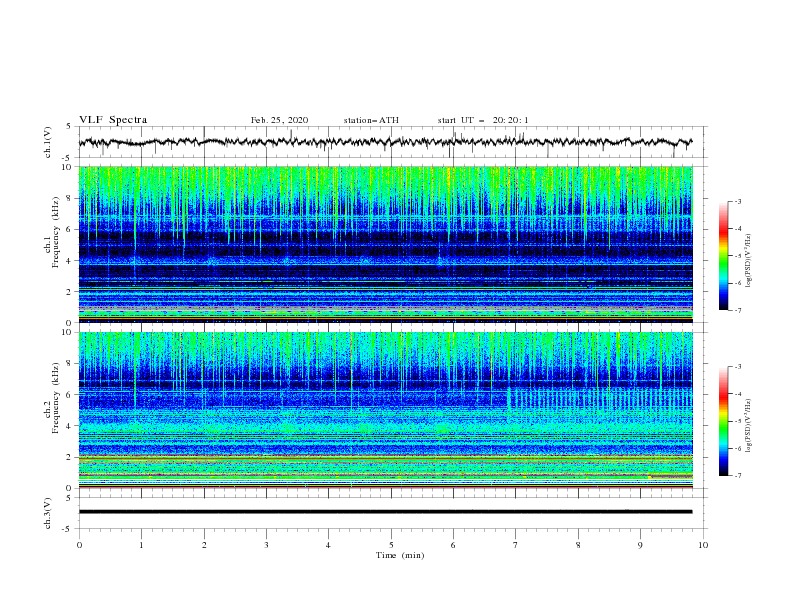Viewport: 792px width, 612px height.
Task: Click the ch.2 PSD color scale bar
Action: pos(723,421)
